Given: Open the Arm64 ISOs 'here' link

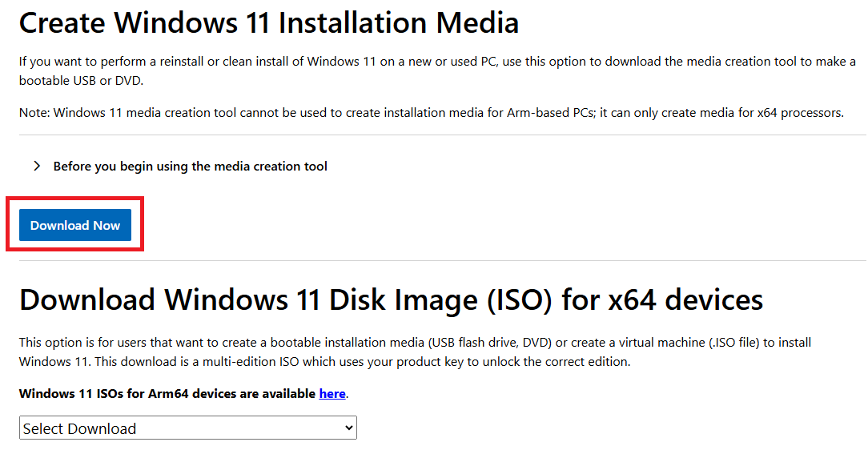Looking at the screenshot, I should [x=332, y=393].
